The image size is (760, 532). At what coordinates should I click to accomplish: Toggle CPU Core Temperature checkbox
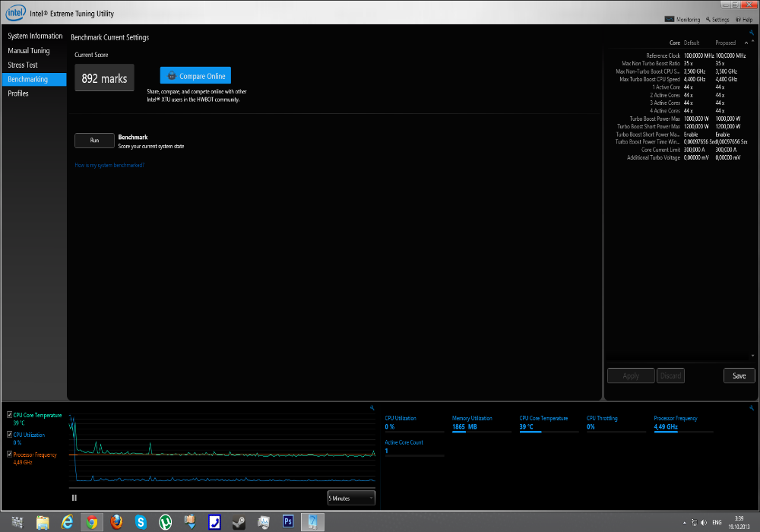(9, 415)
